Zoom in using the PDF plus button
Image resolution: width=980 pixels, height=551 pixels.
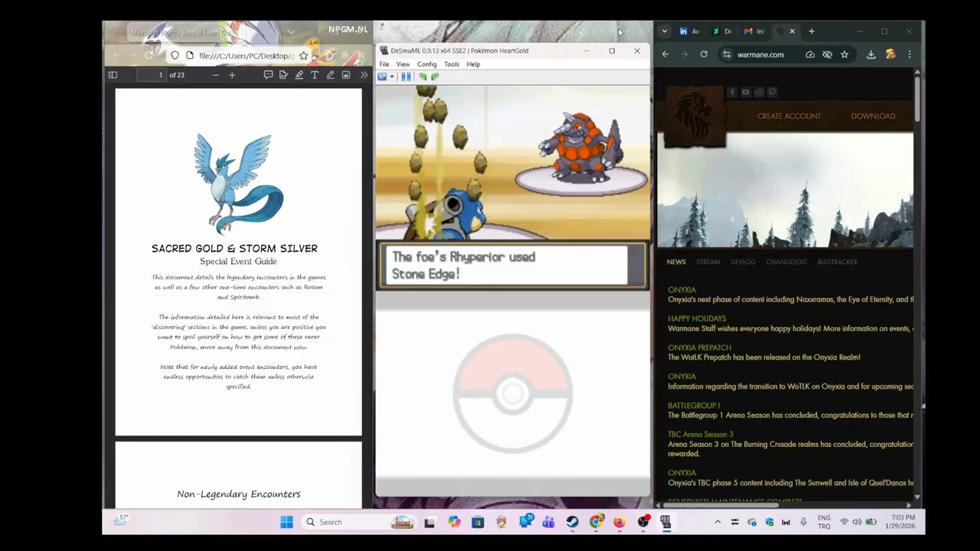point(232,75)
